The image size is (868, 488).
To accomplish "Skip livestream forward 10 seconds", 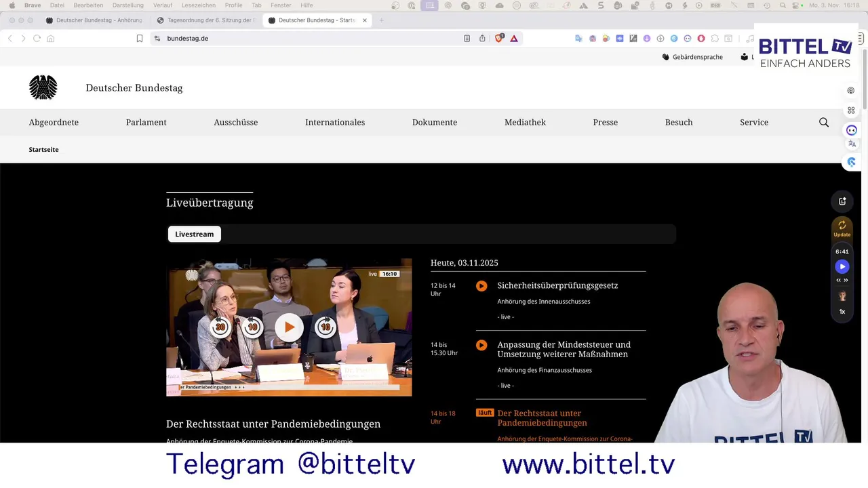I will pos(325,327).
